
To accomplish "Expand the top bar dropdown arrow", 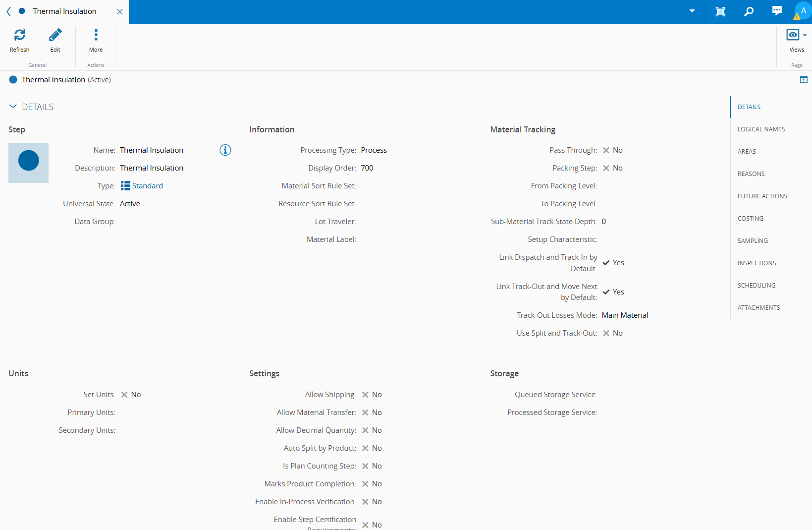I will 692,11.
